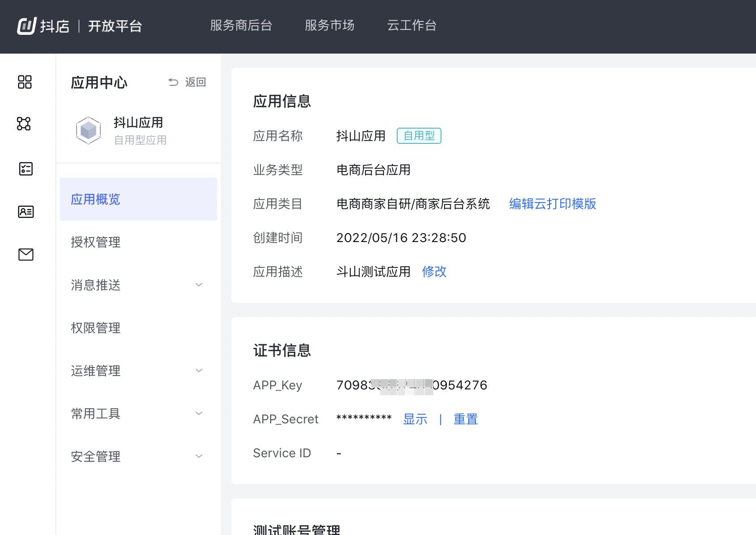Click the 自用型应用 subtitle under app name
756x535 pixels.
(x=140, y=140)
